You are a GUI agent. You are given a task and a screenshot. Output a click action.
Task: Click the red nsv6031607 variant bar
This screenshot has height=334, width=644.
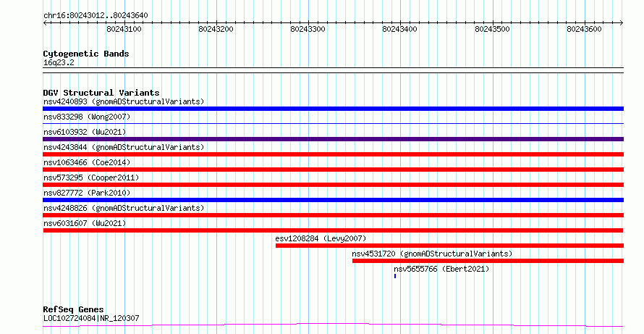pos(333,230)
